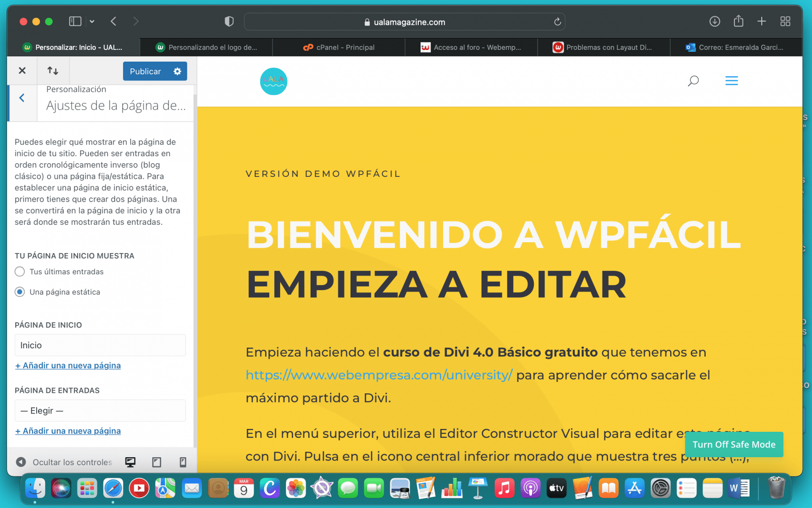Expand the sidebar options chevron

point(92,21)
